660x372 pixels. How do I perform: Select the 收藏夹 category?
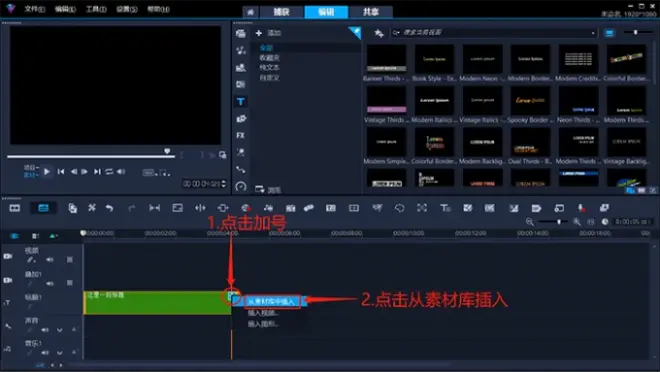269,58
